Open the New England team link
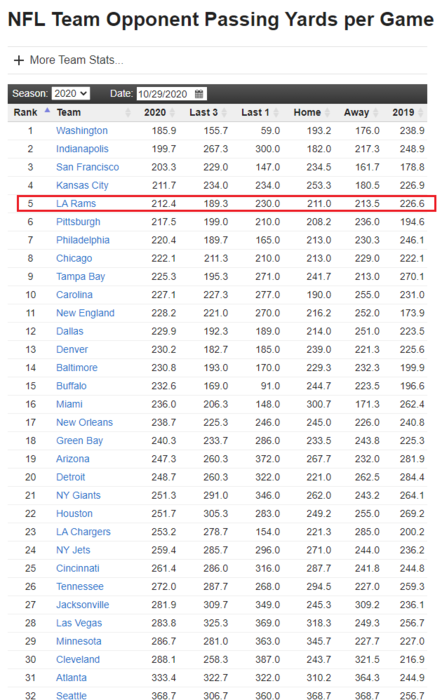Viewport: 442px width, 700px height. (x=85, y=313)
